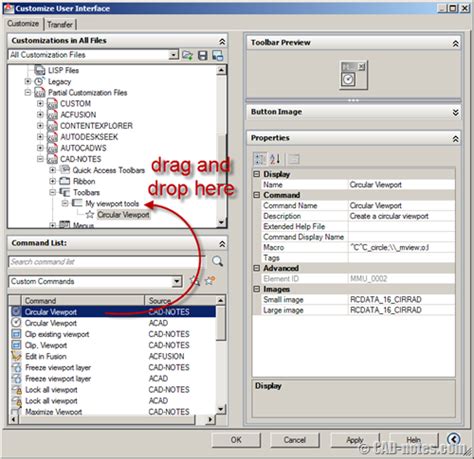Click the command list horizontal scrollbar right arrow
Viewport: 474px width, 459px height.
(210, 419)
